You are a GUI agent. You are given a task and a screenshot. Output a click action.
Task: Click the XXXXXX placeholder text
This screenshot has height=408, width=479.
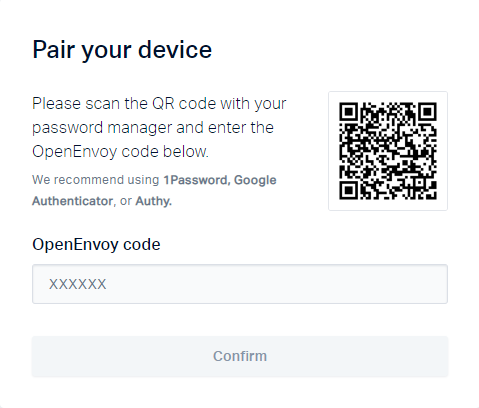pyautogui.click(x=78, y=284)
